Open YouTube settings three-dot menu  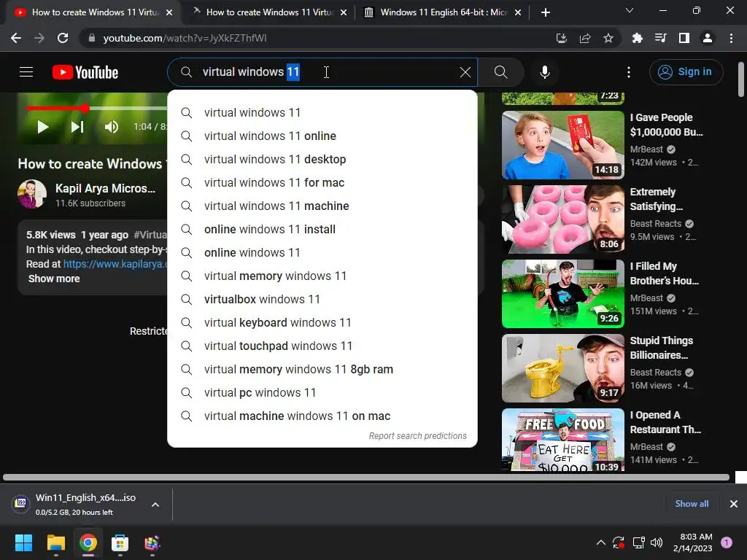click(x=628, y=72)
